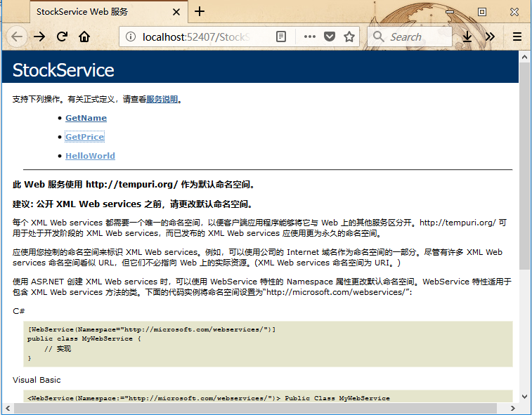Open the Downloads panel
The width and height of the screenshot is (532, 415).
467,37
